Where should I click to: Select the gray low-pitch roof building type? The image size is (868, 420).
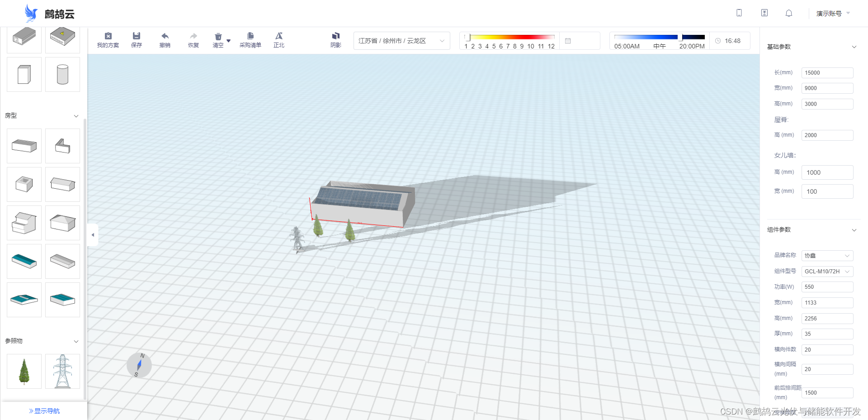click(x=63, y=262)
